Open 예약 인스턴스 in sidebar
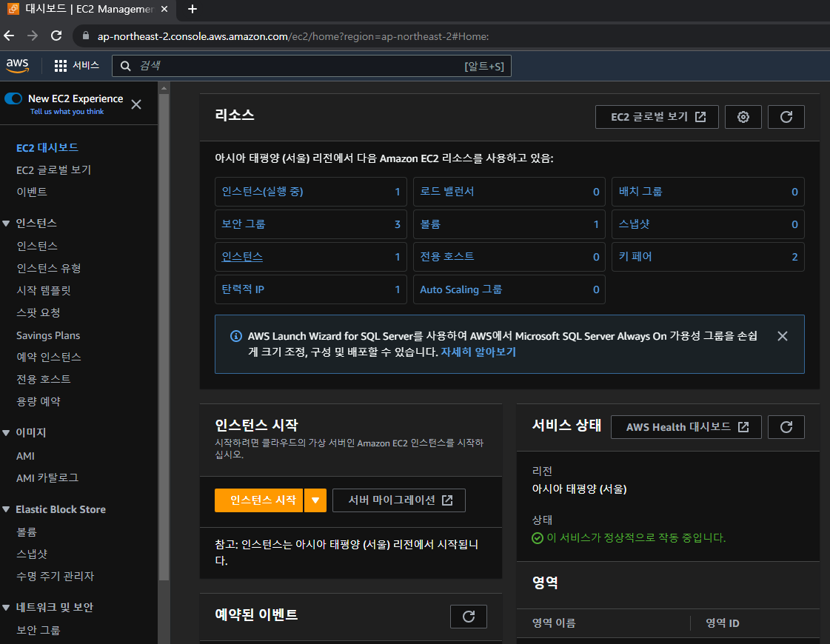The height and width of the screenshot is (644, 830). pyautogui.click(x=49, y=358)
